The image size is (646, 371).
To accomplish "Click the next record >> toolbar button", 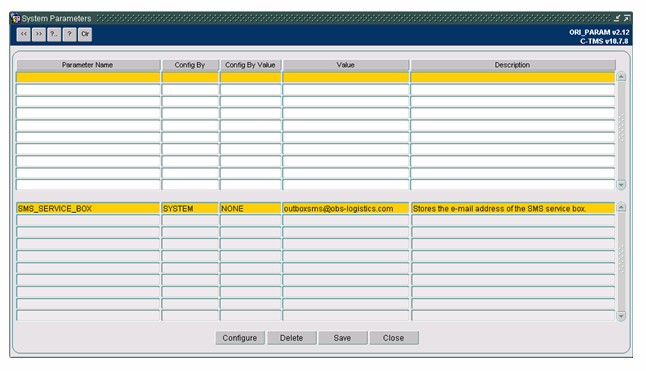I will click(39, 34).
